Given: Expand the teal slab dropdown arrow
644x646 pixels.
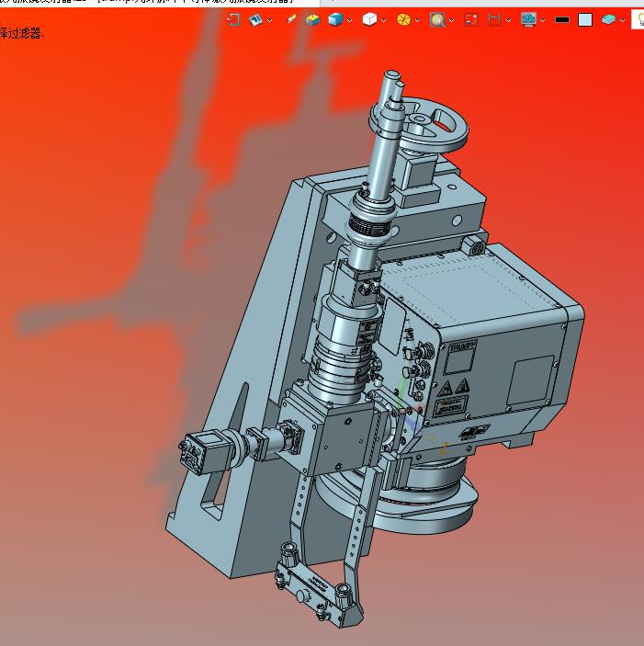Looking at the screenshot, I should point(622,20).
